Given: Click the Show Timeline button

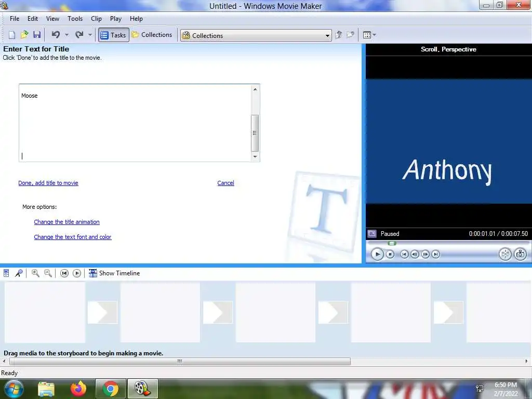Looking at the screenshot, I should pyautogui.click(x=114, y=273).
